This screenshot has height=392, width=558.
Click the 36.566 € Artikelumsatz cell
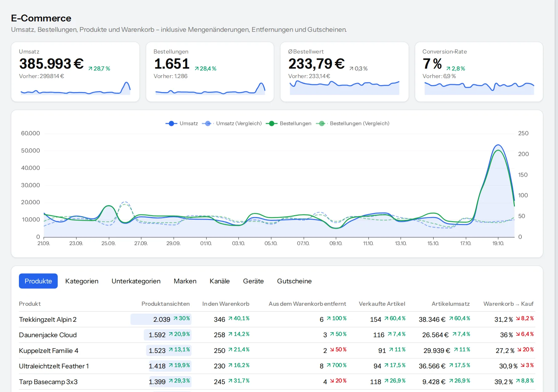tap(432, 366)
